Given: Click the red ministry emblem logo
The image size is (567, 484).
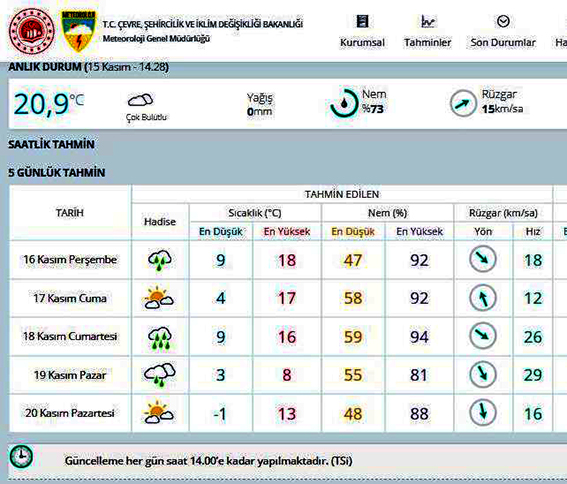Looking at the screenshot, I should click(32, 32).
